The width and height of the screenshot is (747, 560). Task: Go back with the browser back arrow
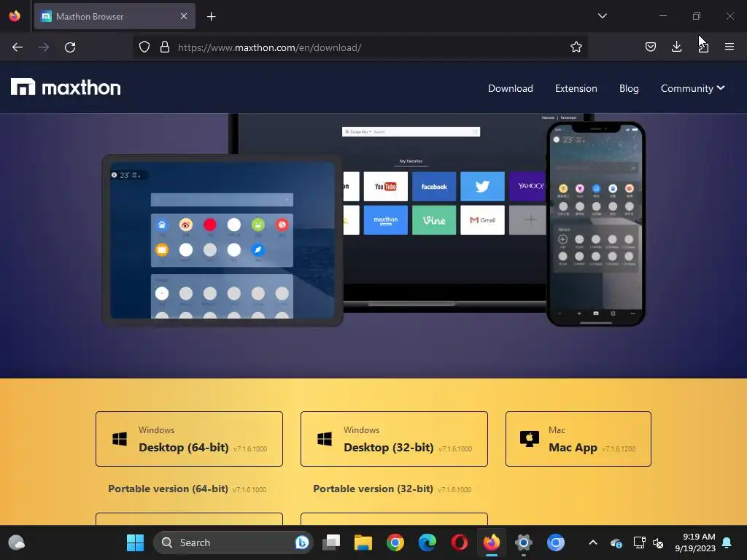pos(18,47)
